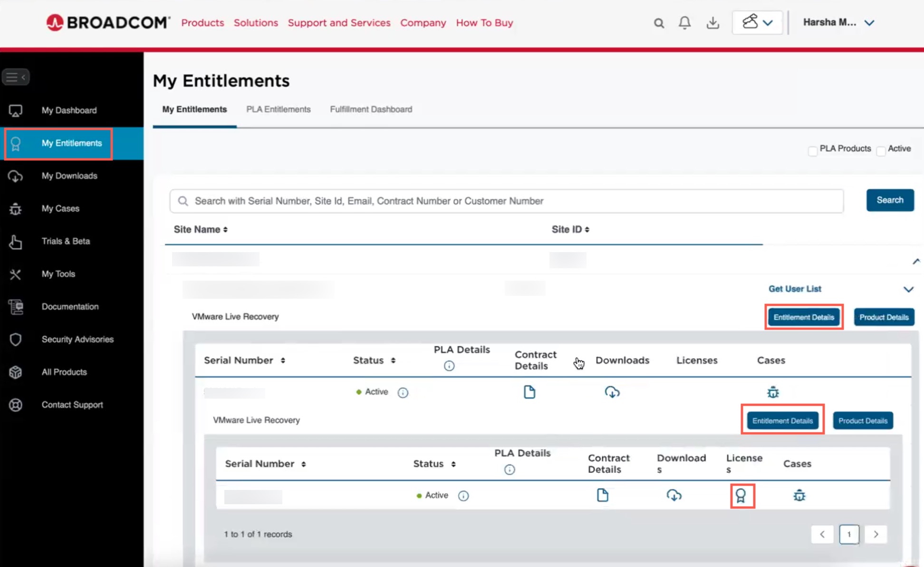Click the cases bug icon in first row

pyautogui.click(x=773, y=392)
